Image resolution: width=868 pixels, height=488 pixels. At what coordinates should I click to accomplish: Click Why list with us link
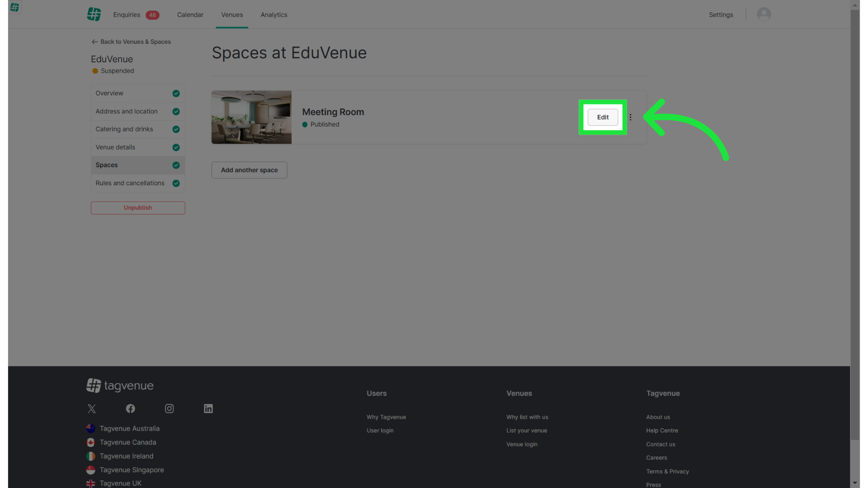(527, 417)
